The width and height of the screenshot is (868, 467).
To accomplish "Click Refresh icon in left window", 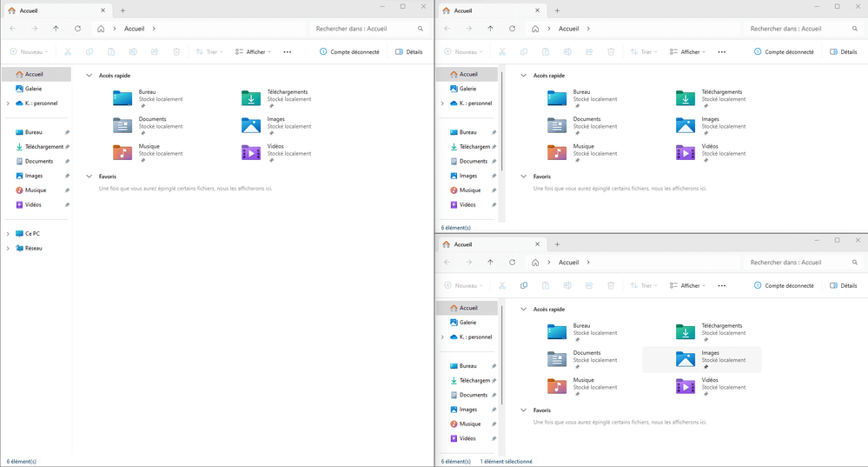I will point(77,28).
